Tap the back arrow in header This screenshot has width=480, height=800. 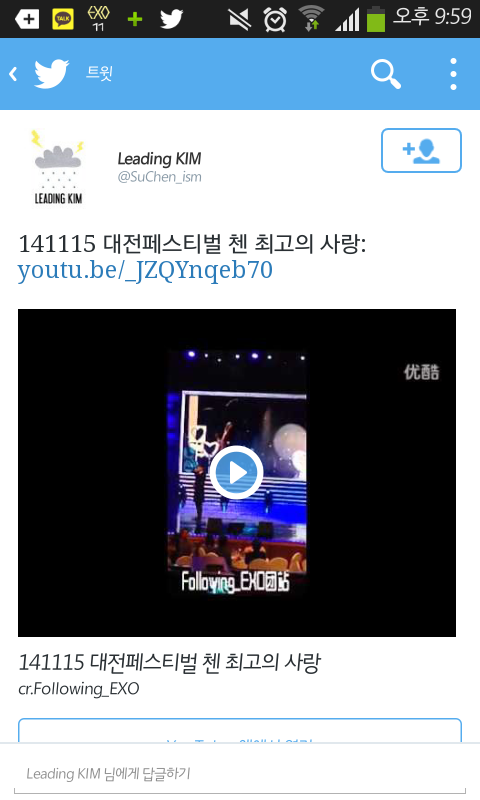point(13,74)
